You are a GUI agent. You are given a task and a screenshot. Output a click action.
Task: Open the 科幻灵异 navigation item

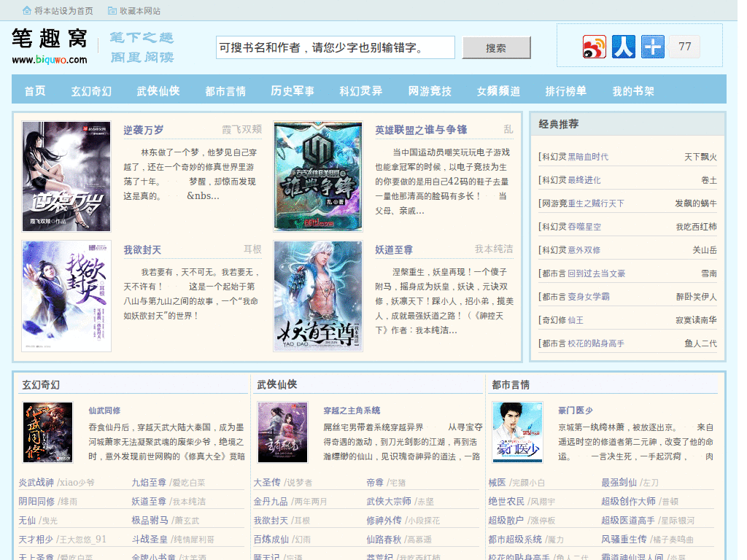pyautogui.click(x=360, y=91)
